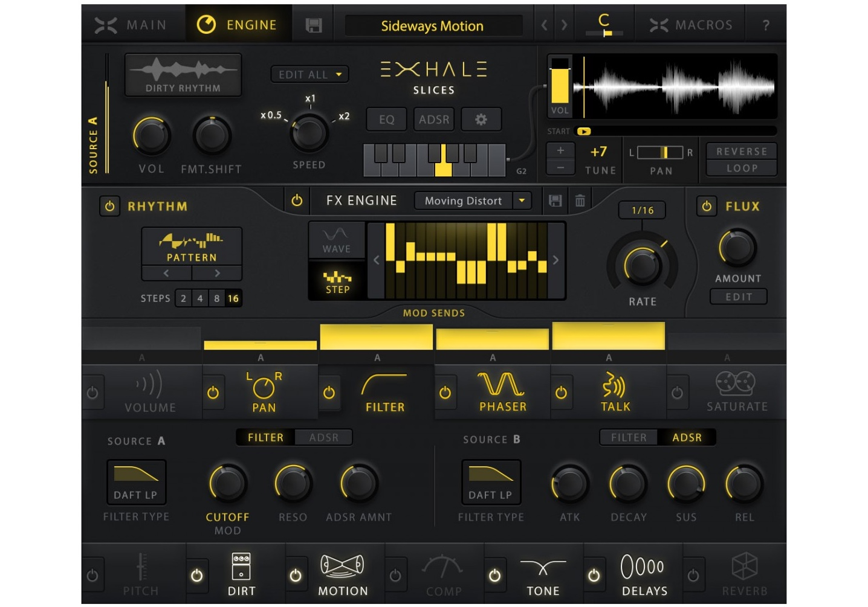
Task: Select previous rhythm pattern arrow
Action: [166, 273]
